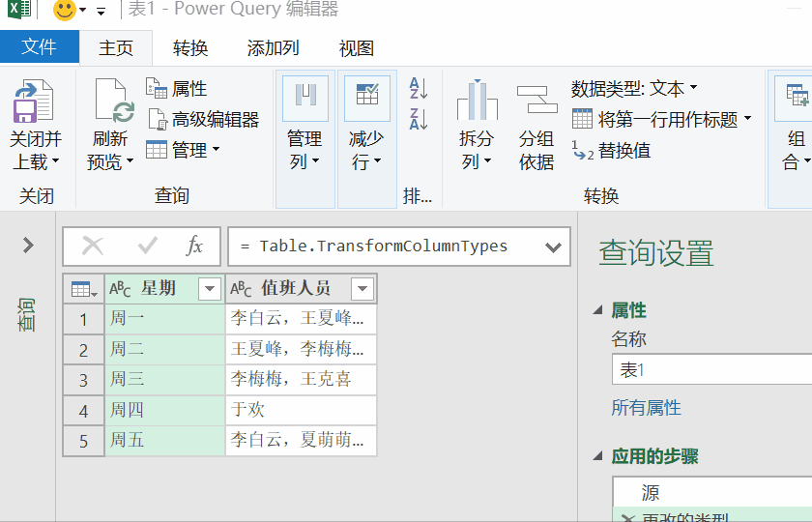Click 替换值 replace values
The height and width of the screenshot is (522, 812).
coord(612,150)
